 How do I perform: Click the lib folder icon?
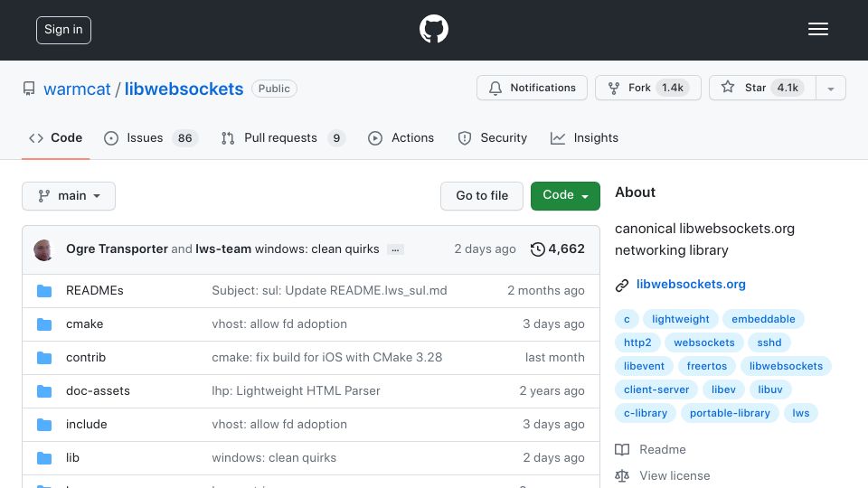point(44,458)
